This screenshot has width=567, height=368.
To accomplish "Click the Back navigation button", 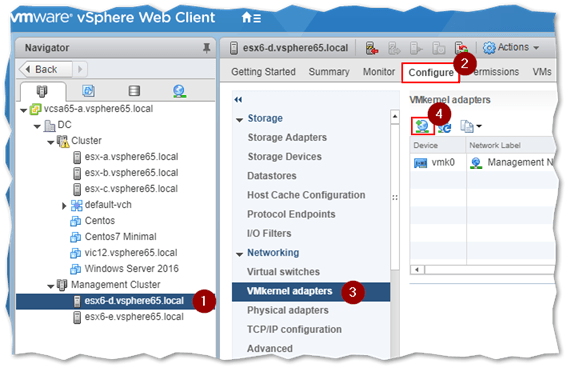I will pos(45,69).
